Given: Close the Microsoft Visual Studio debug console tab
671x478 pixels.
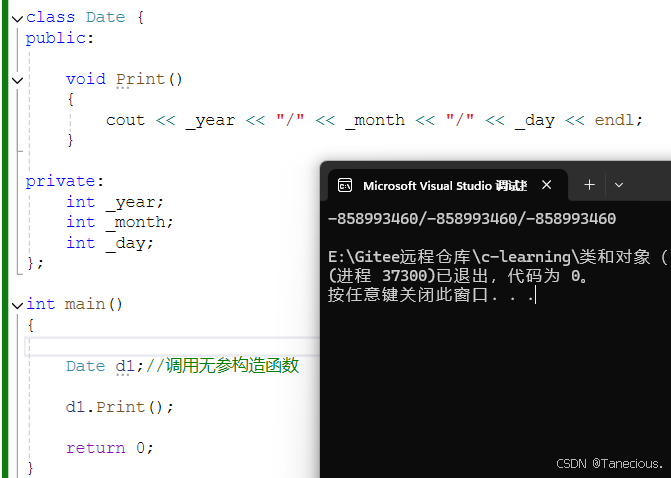Looking at the screenshot, I should (x=546, y=185).
